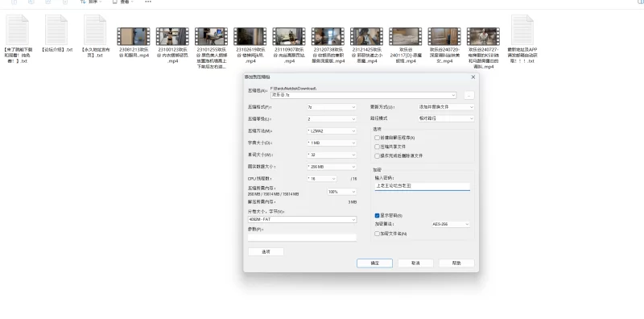Select the video thumbnail named 23100123

tap(172, 36)
